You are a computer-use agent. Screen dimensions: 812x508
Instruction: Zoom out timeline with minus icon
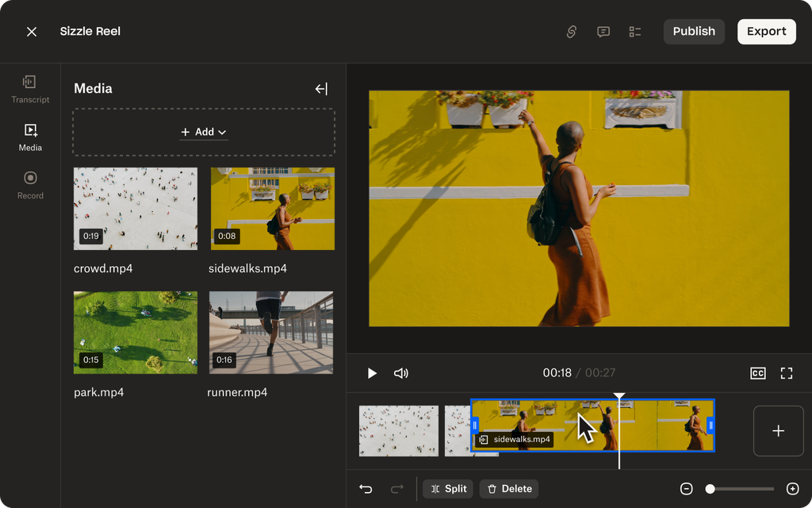687,489
